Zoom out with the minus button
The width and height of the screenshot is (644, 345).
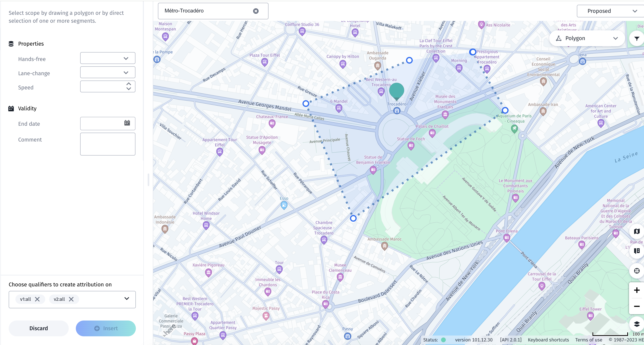click(x=637, y=306)
